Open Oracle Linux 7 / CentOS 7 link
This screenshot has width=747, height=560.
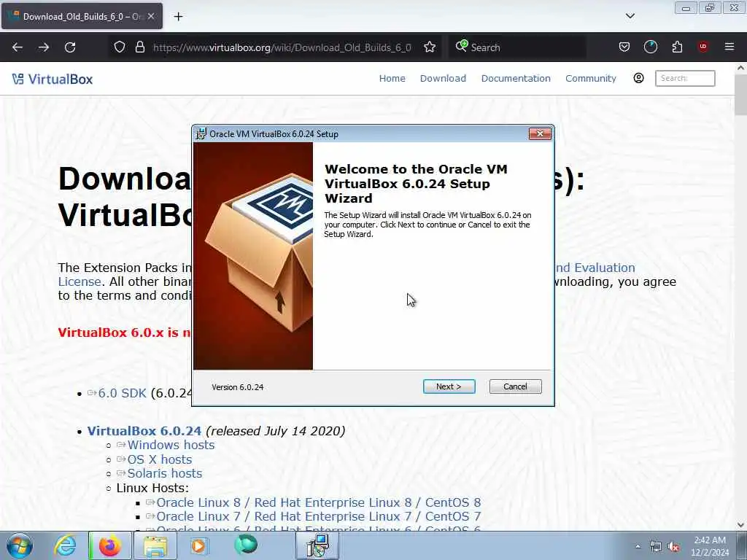(x=319, y=517)
